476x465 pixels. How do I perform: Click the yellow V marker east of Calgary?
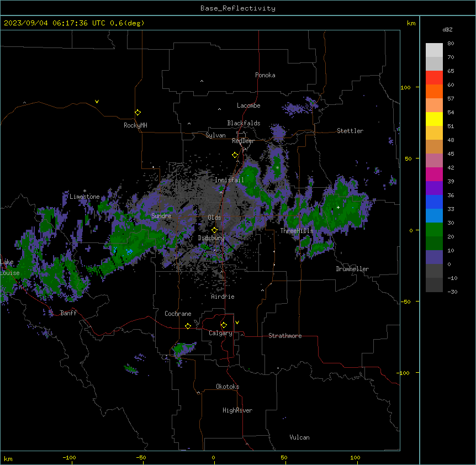[237, 323]
